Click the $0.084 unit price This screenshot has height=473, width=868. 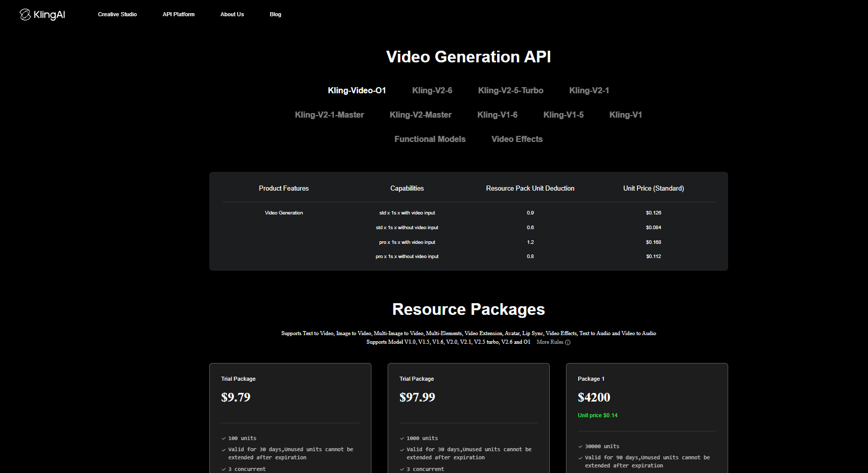coord(654,228)
